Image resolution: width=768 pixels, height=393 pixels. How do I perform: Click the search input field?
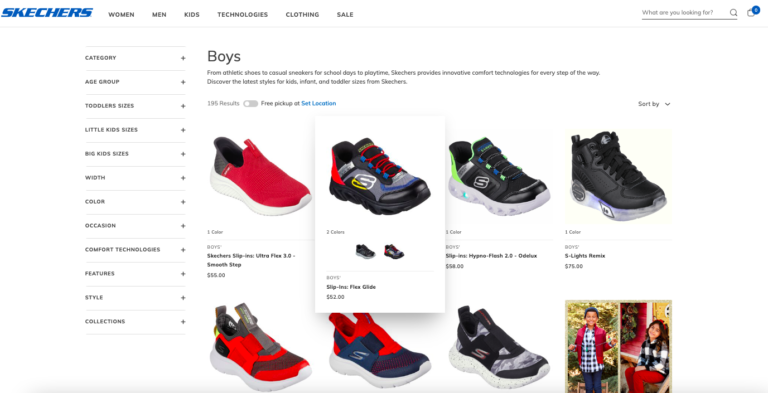tap(684, 13)
